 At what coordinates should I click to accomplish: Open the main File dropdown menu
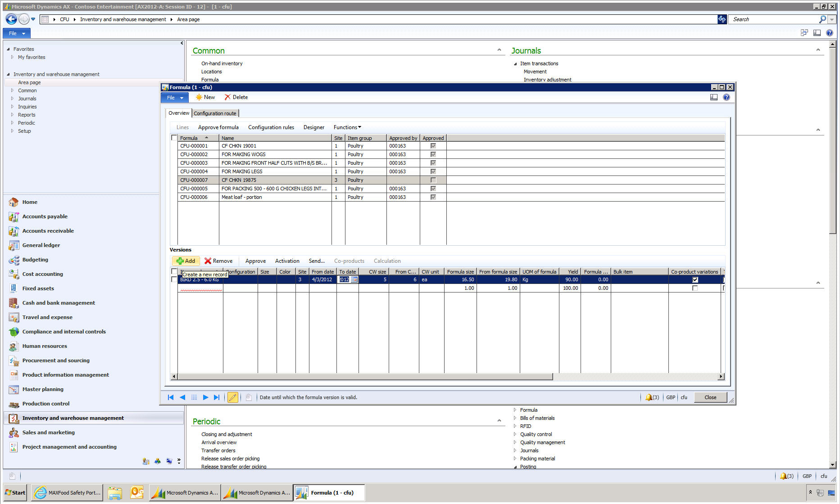[x=17, y=33]
